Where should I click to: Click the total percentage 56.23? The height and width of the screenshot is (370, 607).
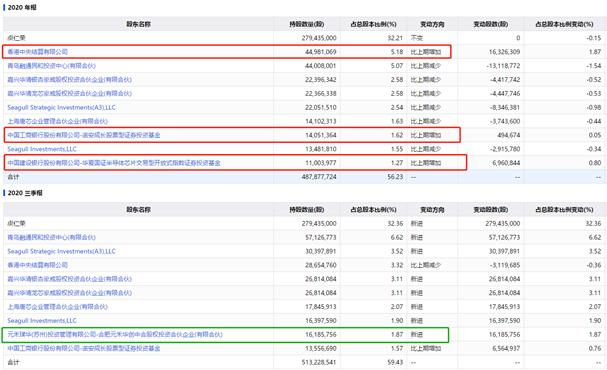[395, 177]
